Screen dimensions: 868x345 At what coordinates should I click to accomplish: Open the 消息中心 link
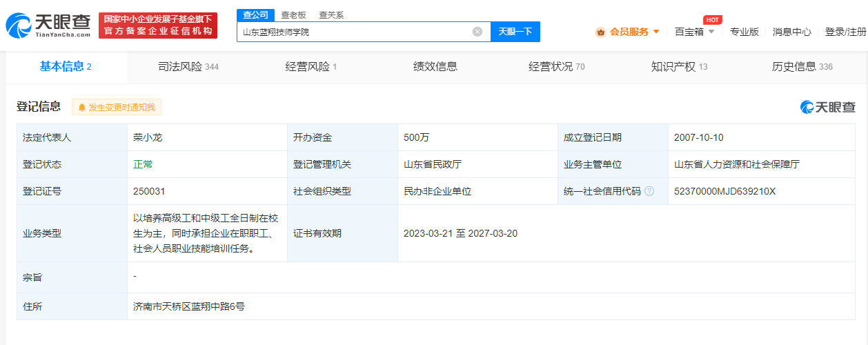tap(791, 32)
